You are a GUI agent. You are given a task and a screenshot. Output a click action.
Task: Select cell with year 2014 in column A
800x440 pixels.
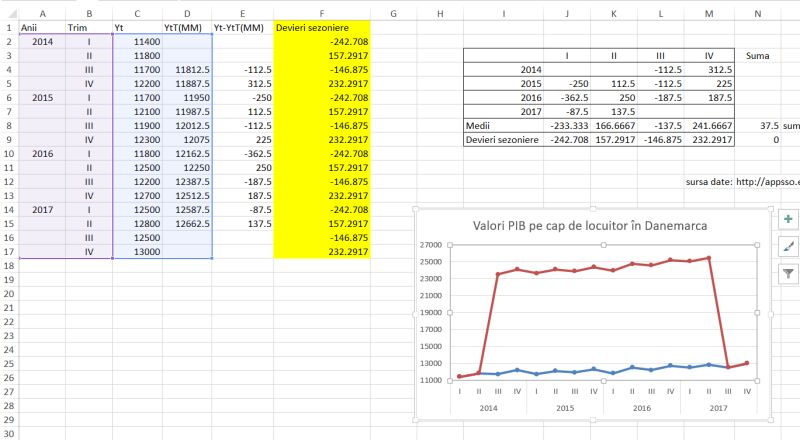pyautogui.click(x=42, y=42)
